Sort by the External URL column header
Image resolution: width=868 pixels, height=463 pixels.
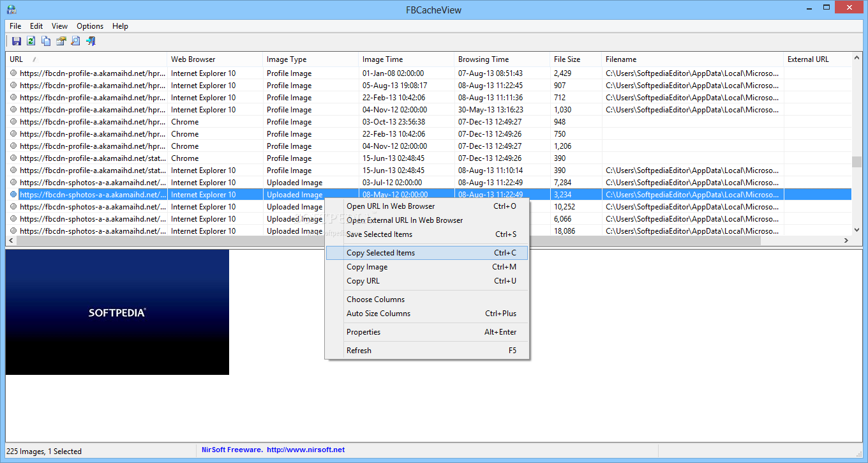pos(818,59)
